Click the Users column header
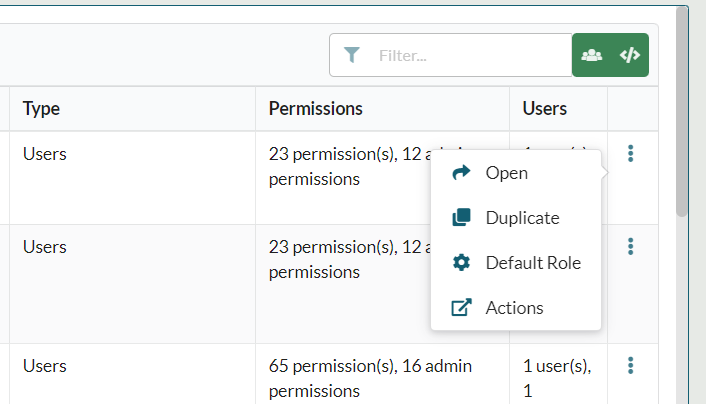The height and width of the screenshot is (404, 706). [x=544, y=108]
